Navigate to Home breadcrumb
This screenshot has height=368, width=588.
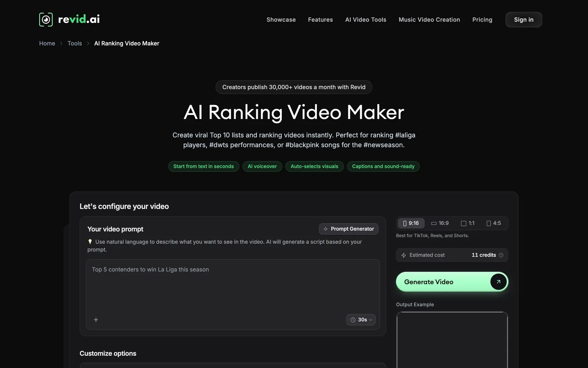click(47, 43)
